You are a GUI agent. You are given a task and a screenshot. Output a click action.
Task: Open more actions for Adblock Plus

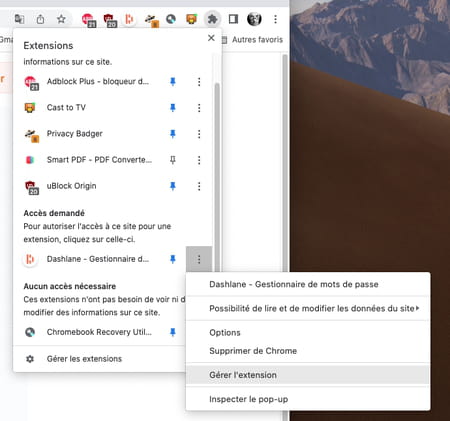[x=199, y=82]
